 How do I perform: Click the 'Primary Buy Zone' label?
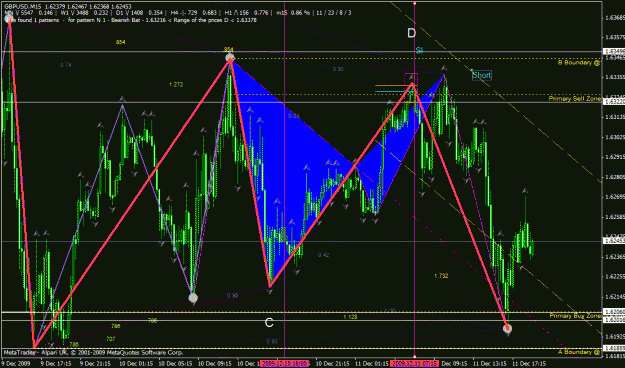pos(575,316)
